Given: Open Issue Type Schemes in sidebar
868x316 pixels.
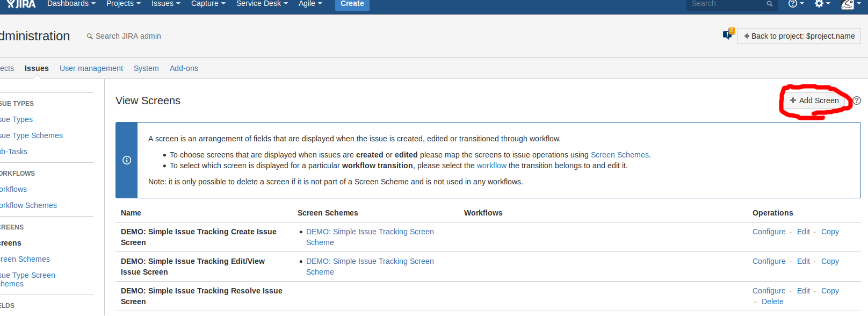Looking at the screenshot, I should pyautogui.click(x=31, y=135).
